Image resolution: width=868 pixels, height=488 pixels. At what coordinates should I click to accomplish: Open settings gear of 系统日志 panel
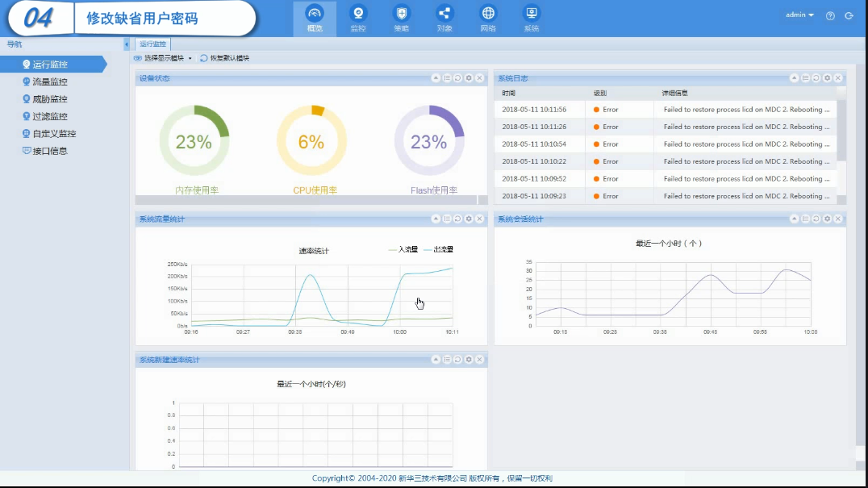click(x=827, y=78)
